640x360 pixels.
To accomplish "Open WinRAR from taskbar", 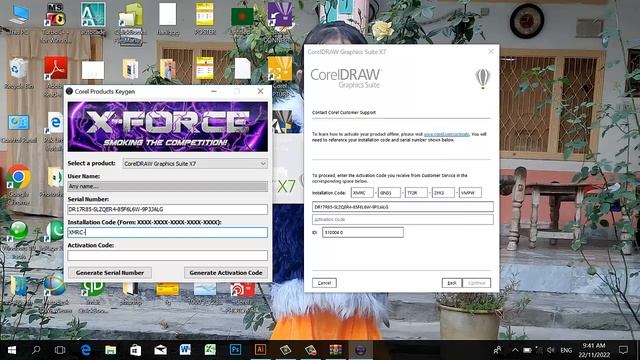I will pos(336,350).
